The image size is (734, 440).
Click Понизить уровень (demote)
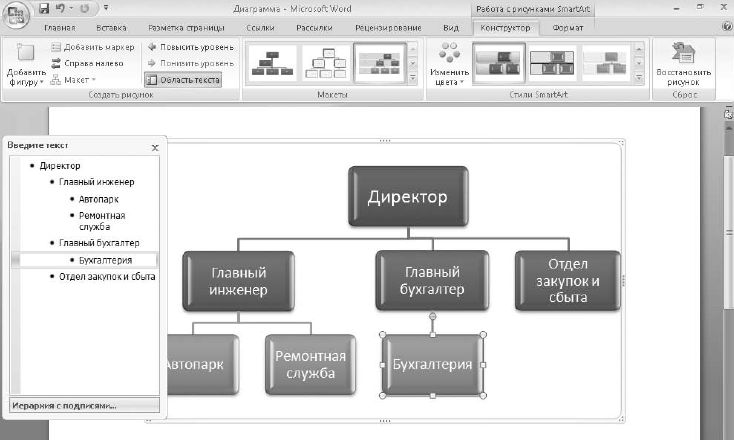click(191, 63)
